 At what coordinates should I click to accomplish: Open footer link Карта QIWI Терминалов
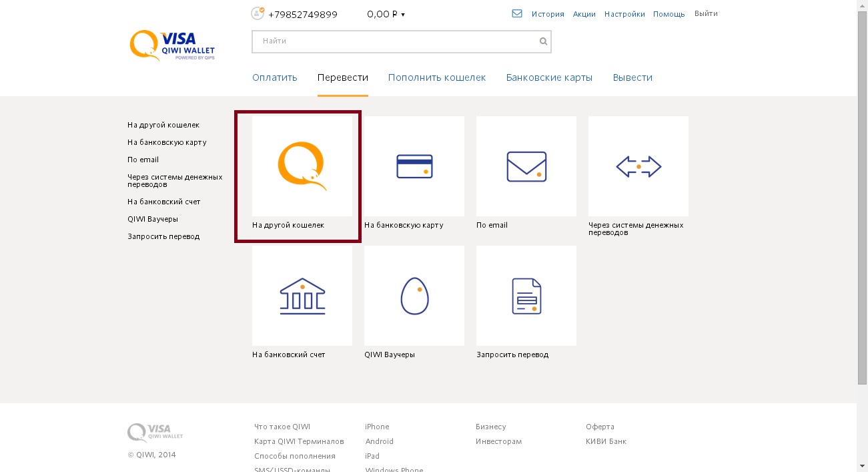pos(299,441)
